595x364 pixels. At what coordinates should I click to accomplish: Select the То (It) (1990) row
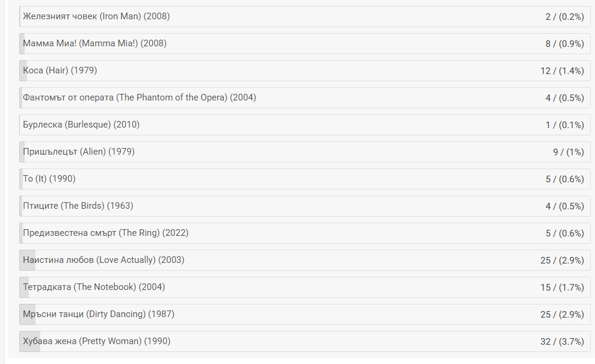pyautogui.click(x=304, y=179)
